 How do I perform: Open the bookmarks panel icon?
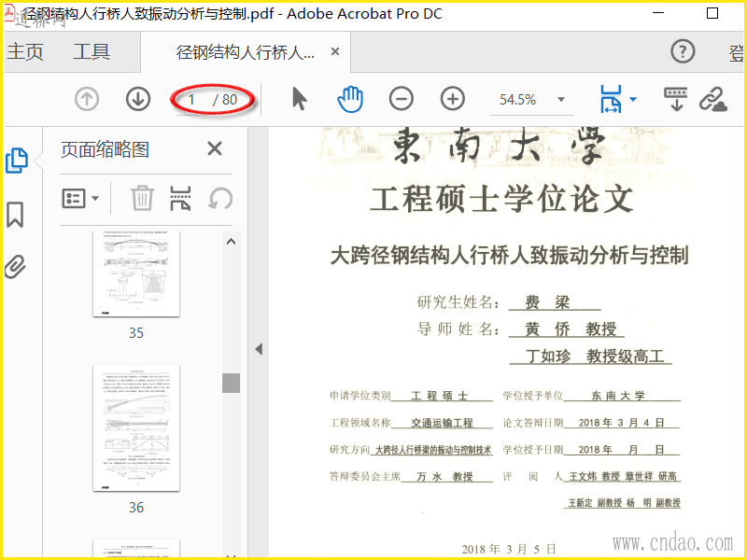(15, 215)
